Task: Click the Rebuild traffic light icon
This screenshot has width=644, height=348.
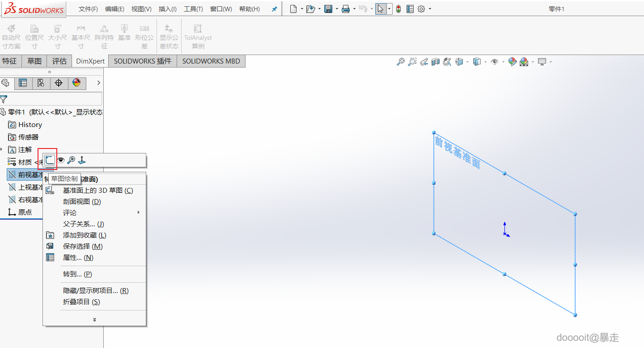Action: 398,9
